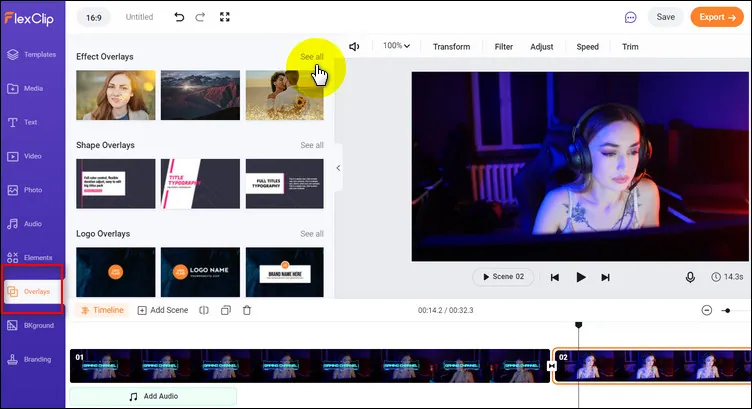Viewport: 752px width, 409px height.
Task: Open the Filter options
Action: pyautogui.click(x=504, y=47)
